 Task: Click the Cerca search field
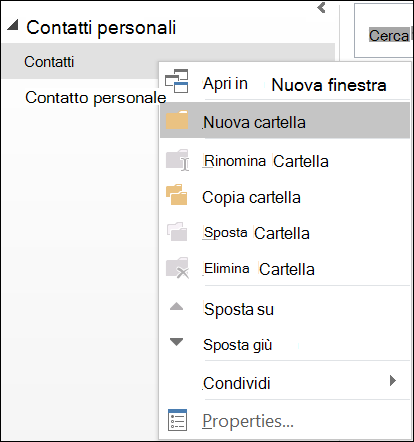click(383, 31)
